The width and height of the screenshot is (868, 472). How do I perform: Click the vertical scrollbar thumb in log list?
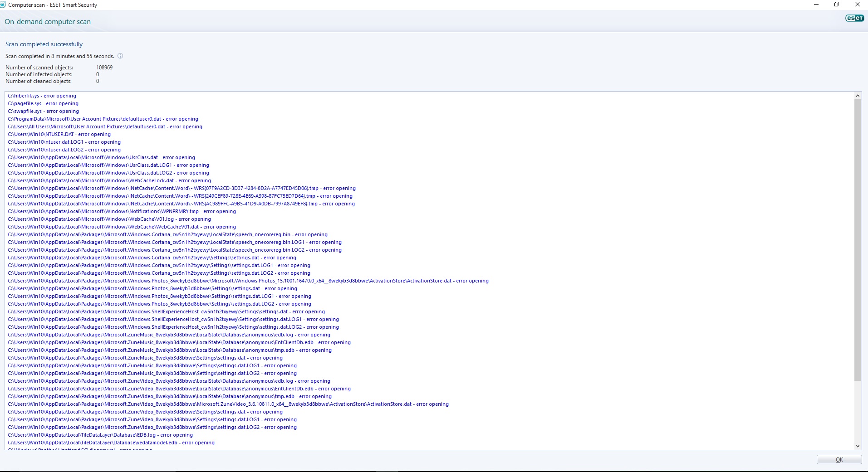(x=858, y=240)
